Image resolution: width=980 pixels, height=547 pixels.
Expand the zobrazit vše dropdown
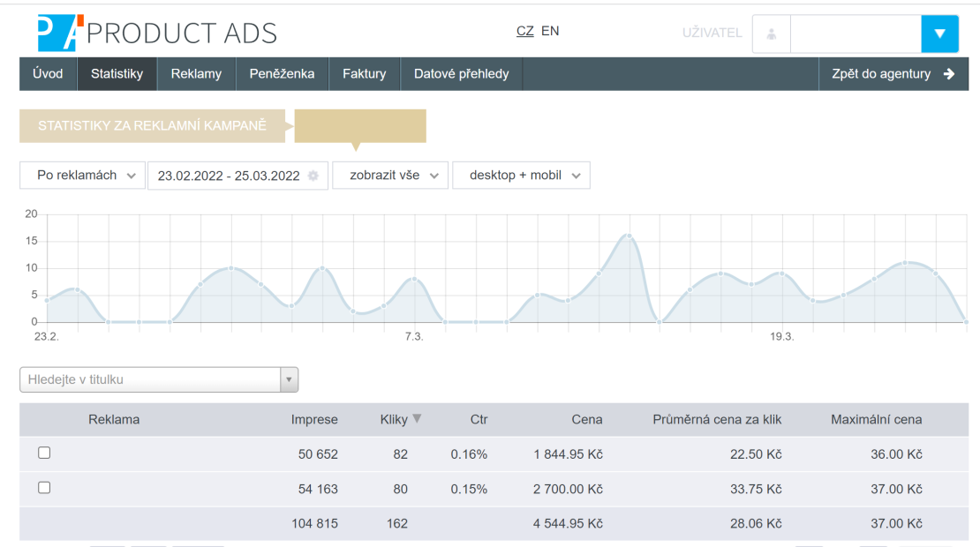tap(390, 176)
